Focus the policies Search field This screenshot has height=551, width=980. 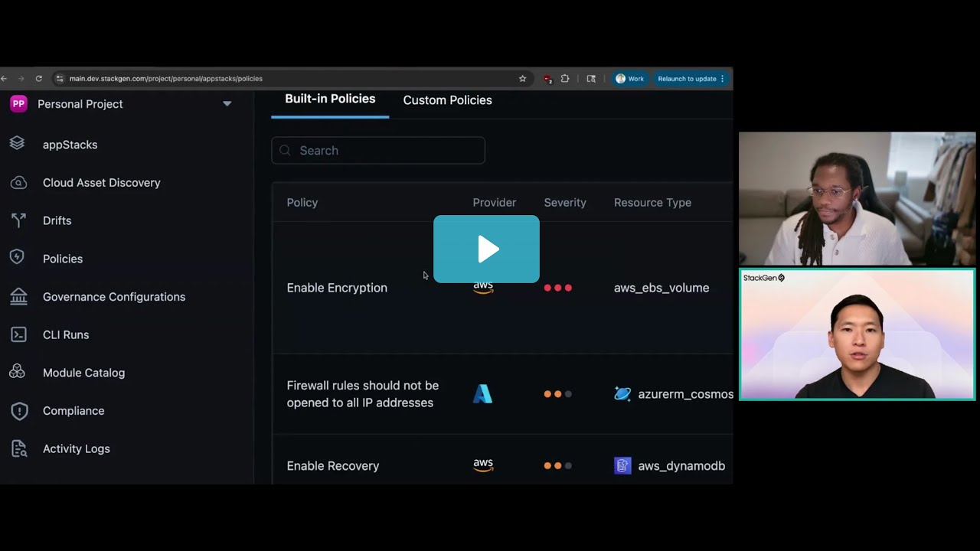[378, 150]
